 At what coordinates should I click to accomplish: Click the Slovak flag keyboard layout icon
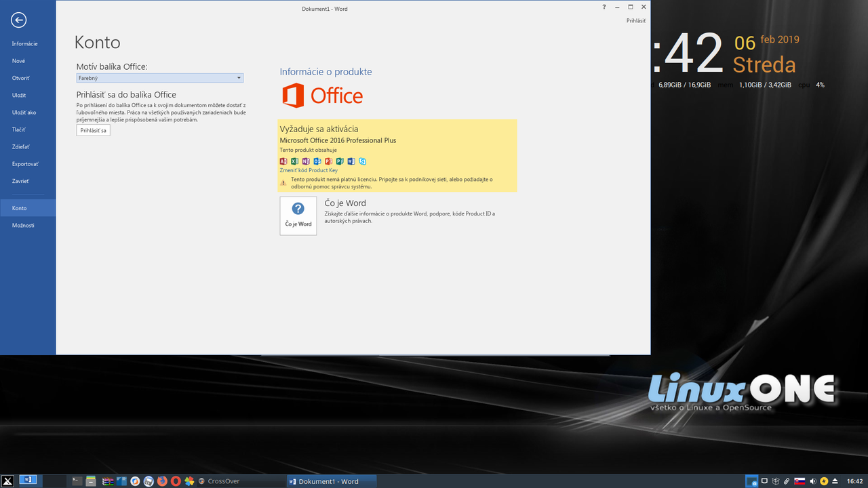tap(800, 481)
